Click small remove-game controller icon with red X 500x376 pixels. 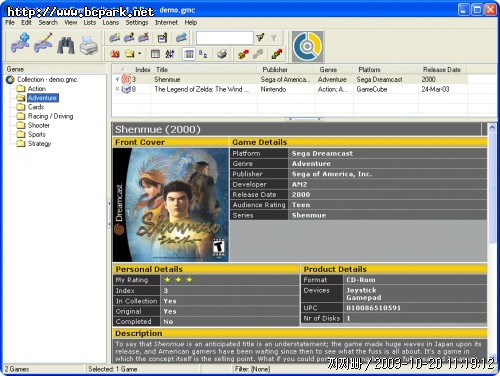(144, 38)
